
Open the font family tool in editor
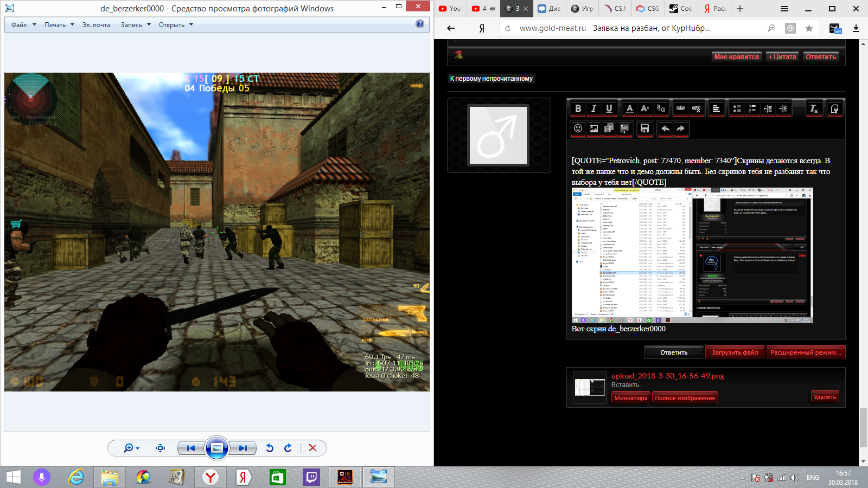[x=660, y=109]
